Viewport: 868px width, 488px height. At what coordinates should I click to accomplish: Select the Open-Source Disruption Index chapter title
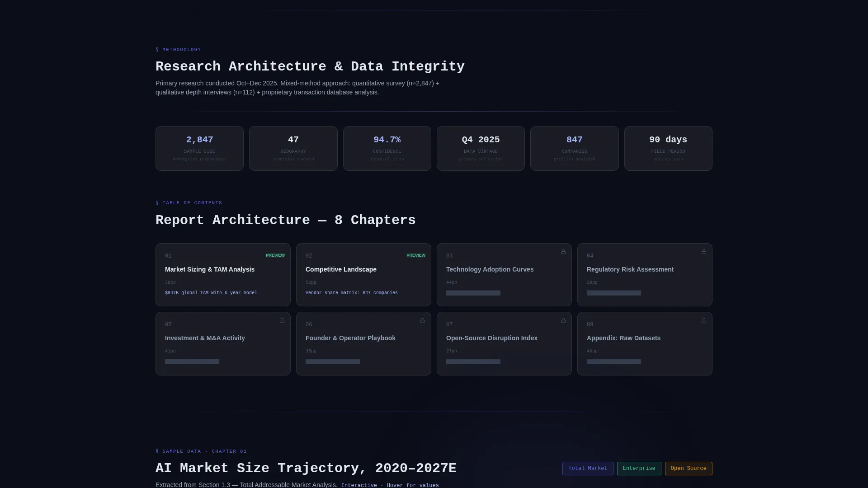[x=492, y=338]
